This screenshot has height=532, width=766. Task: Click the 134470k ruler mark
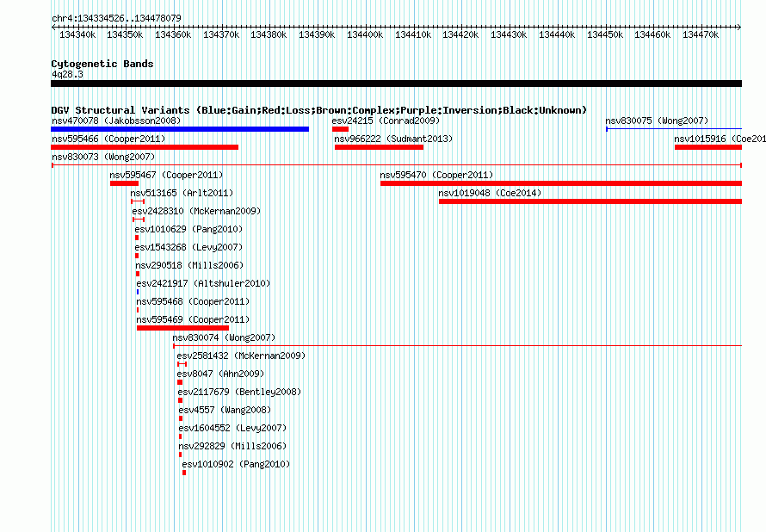701,34
